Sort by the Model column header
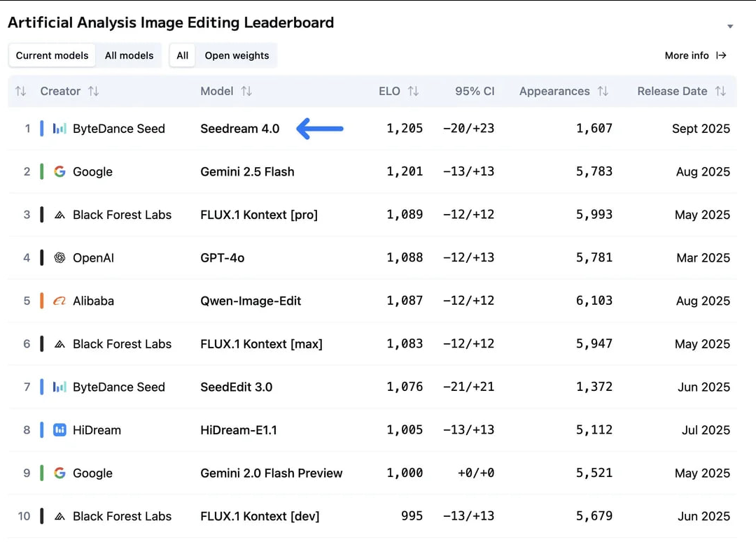Viewport: 756px width, 542px height. click(x=246, y=91)
